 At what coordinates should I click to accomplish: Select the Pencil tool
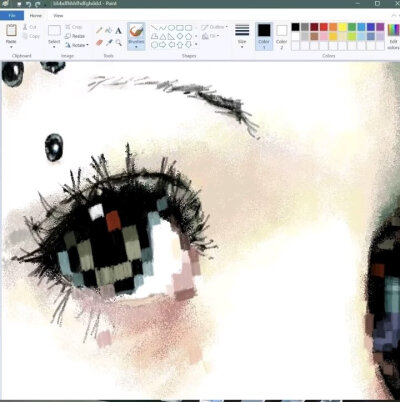[99, 31]
